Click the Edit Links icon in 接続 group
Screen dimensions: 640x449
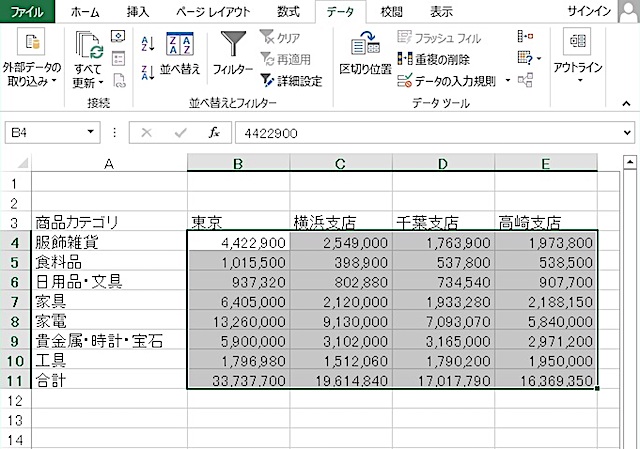coord(119,81)
